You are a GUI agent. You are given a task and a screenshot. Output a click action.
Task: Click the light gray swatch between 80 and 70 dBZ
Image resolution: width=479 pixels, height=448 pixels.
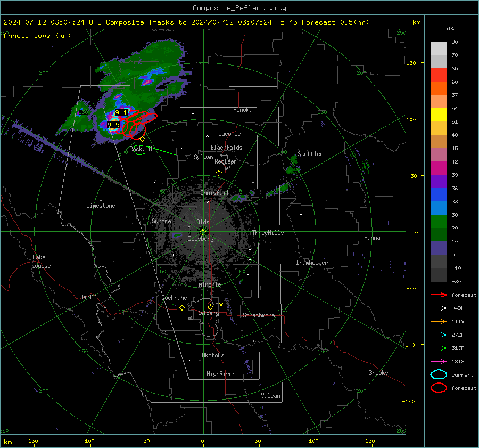point(439,48)
